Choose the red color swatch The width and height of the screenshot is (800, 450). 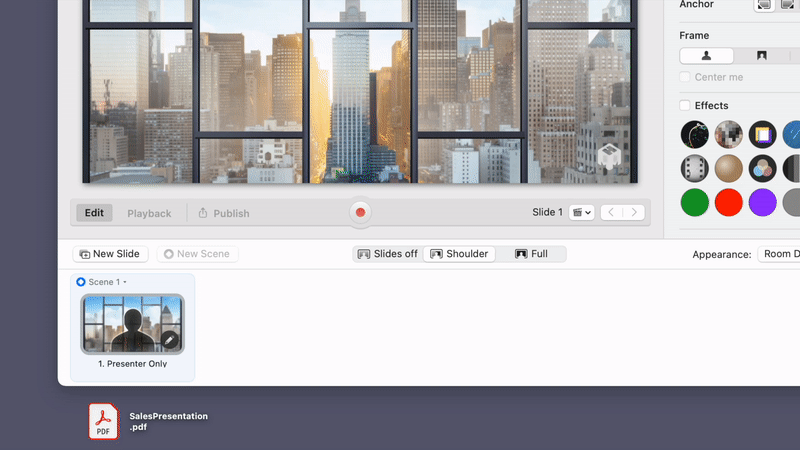[729, 203]
